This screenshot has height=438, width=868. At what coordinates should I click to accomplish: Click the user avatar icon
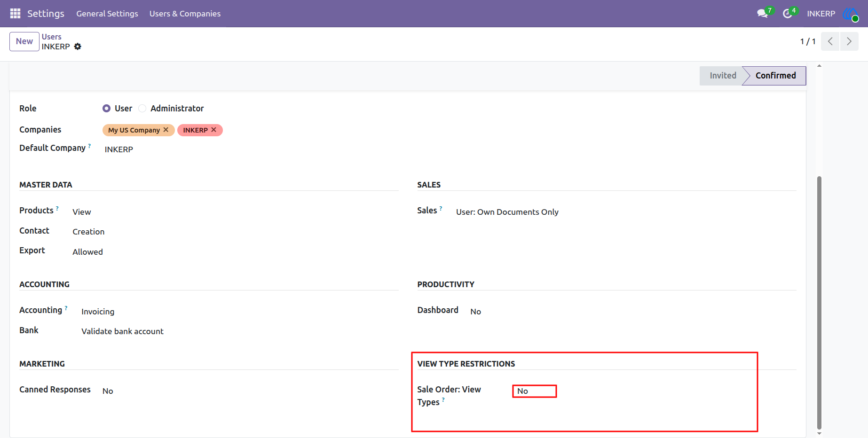850,14
